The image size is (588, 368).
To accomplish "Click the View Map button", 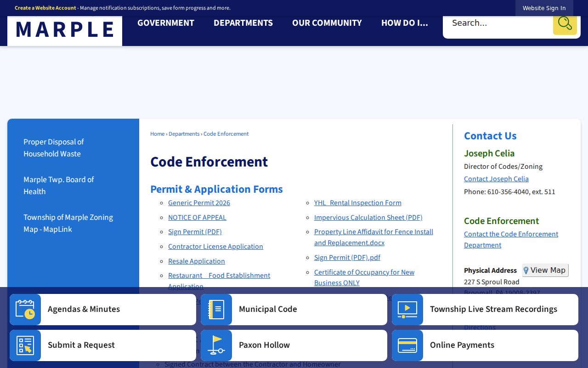I will click(545, 270).
